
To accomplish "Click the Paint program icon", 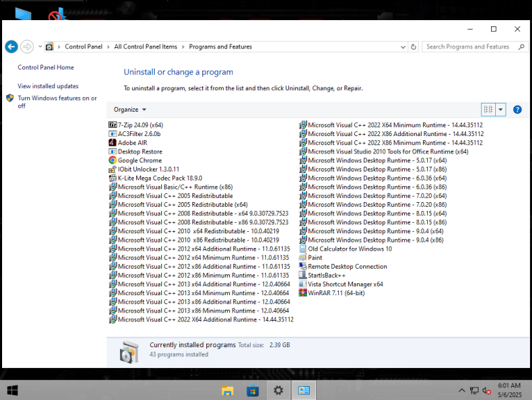I will tap(303, 258).
